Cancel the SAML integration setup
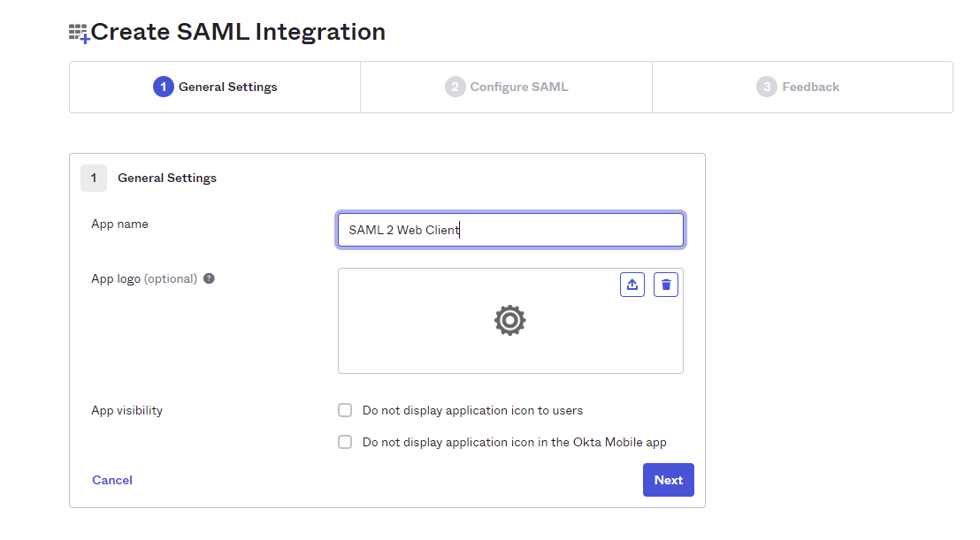Image resolution: width=980 pixels, height=540 pixels. [x=112, y=480]
